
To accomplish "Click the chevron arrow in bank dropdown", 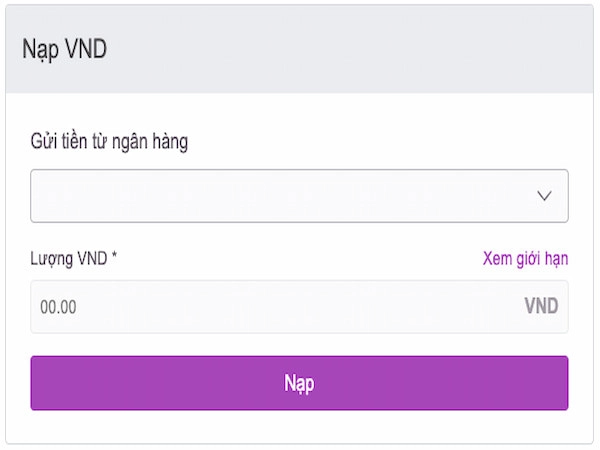I will click(x=544, y=196).
